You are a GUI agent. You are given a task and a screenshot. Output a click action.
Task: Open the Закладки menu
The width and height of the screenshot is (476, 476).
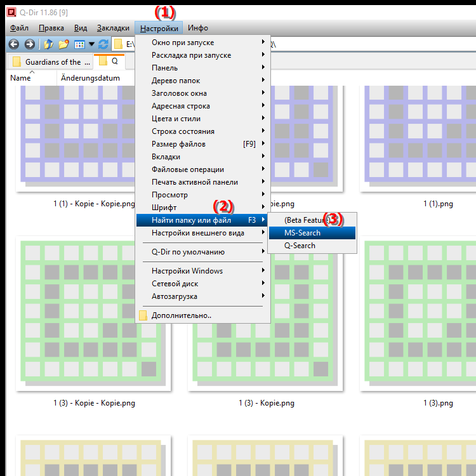113,28
